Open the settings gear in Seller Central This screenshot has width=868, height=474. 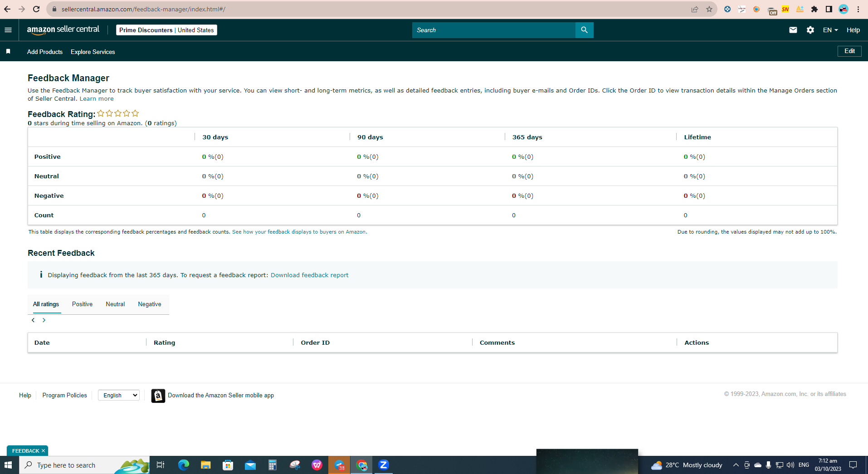[810, 30]
